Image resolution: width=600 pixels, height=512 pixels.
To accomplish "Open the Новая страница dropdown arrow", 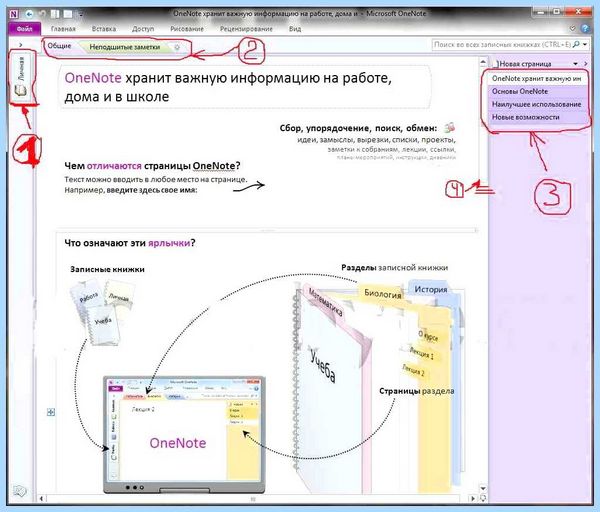I will point(575,64).
